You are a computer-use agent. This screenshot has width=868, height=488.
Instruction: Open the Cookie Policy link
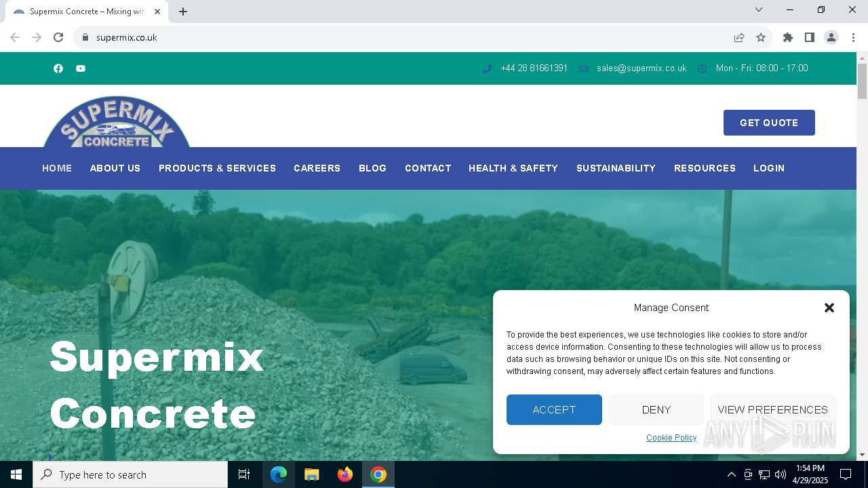click(x=671, y=438)
